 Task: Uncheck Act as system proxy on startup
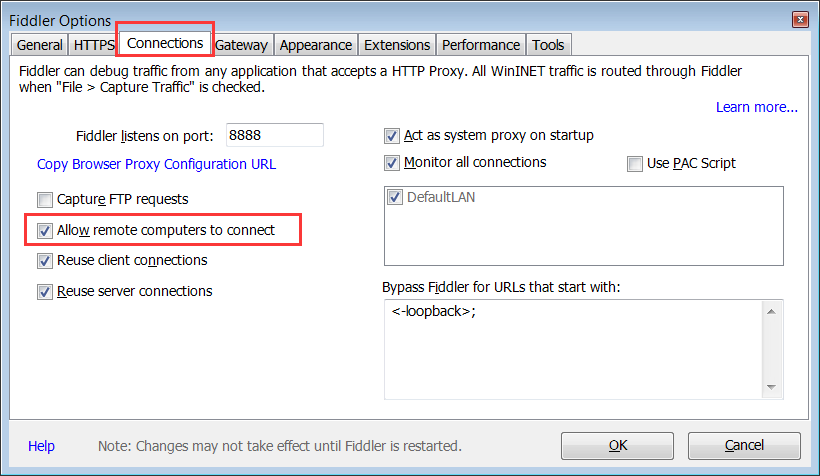pyautogui.click(x=392, y=136)
